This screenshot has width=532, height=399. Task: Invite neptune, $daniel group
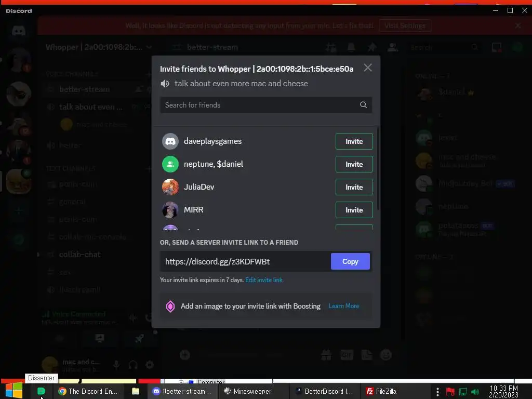point(354,164)
